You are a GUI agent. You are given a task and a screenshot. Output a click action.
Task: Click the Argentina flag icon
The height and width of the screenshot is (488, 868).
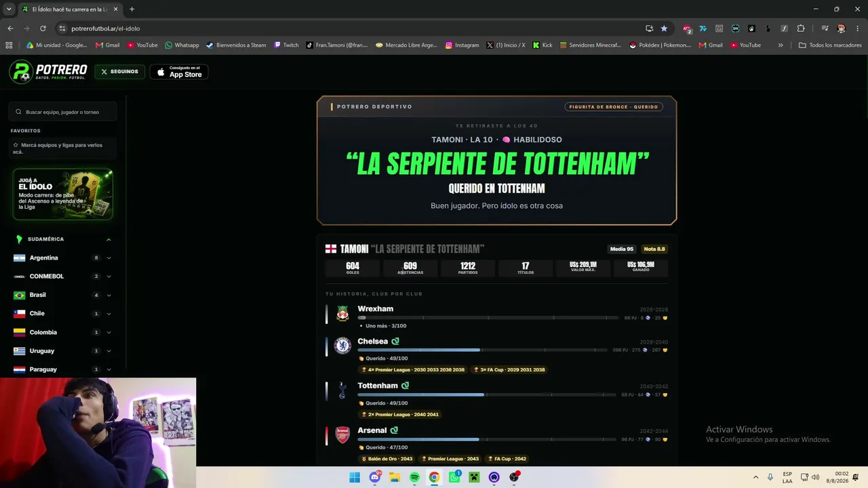point(20,258)
